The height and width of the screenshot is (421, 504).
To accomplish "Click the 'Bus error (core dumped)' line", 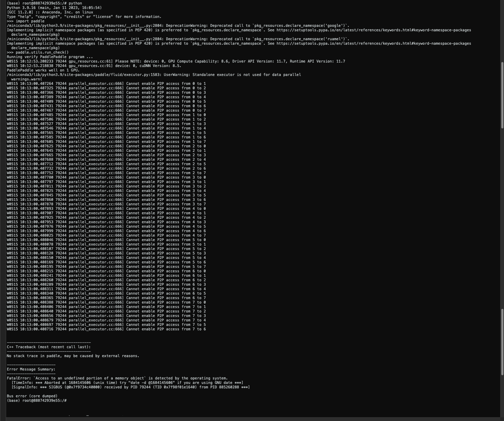I will [32, 396].
